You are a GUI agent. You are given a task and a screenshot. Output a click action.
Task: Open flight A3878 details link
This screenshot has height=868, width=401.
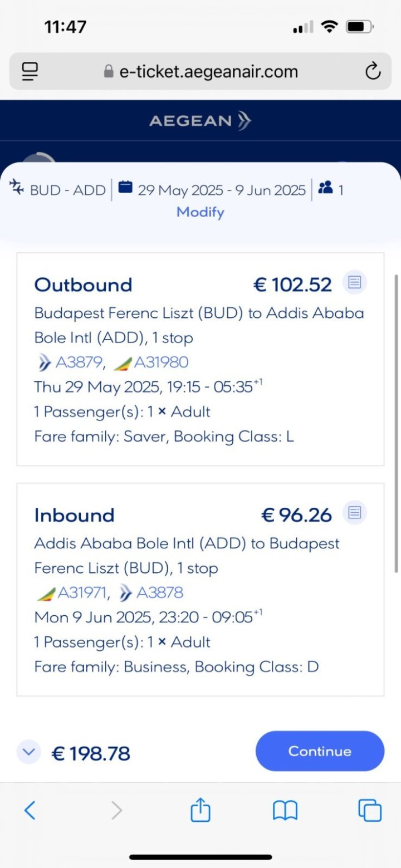pyautogui.click(x=159, y=592)
